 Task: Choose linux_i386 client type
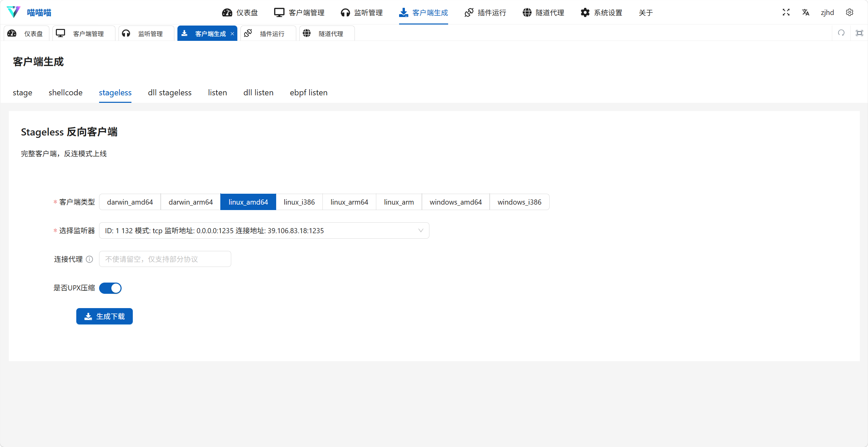point(299,202)
